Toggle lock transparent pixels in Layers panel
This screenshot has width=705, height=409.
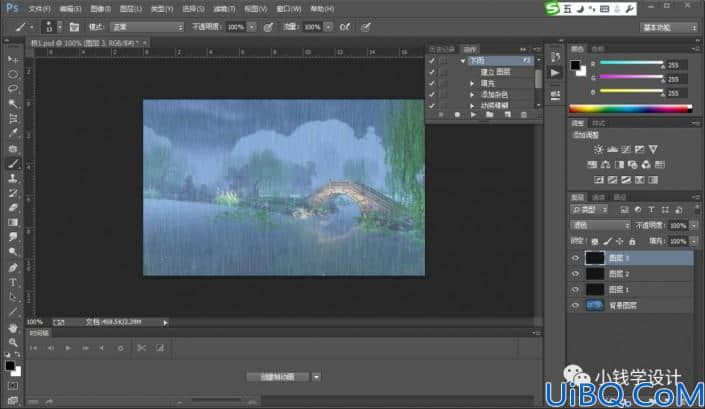click(x=594, y=241)
